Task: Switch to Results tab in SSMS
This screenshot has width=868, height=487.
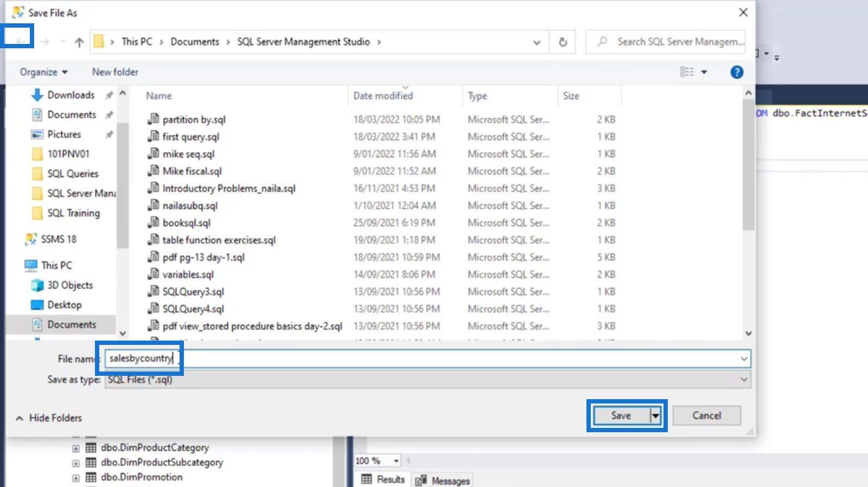Action: [x=384, y=479]
